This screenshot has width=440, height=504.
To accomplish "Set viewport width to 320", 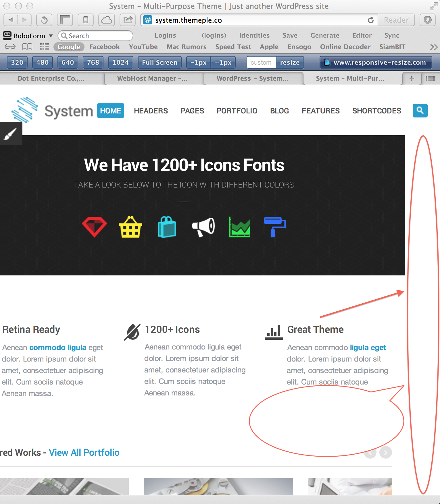I will click(17, 62).
